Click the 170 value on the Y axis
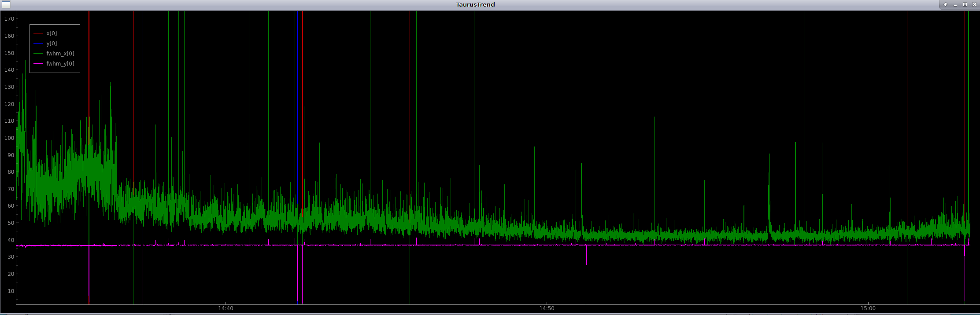The height and width of the screenshot is (315, 980). pos(9,19)
